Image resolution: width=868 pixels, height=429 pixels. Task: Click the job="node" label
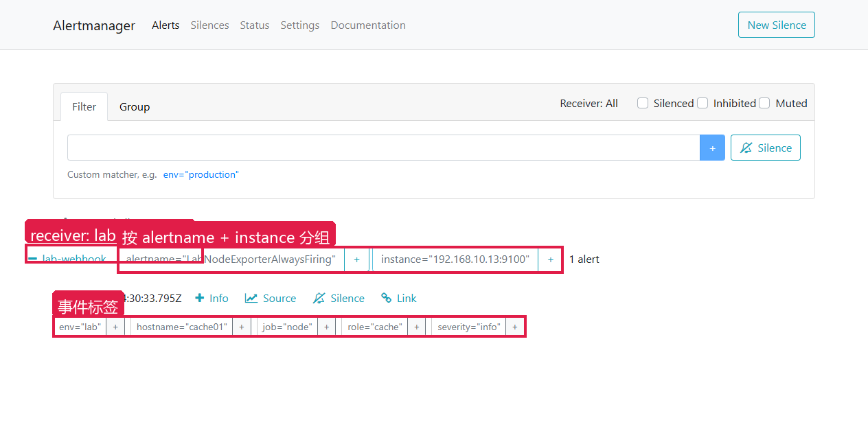(287, 327)
